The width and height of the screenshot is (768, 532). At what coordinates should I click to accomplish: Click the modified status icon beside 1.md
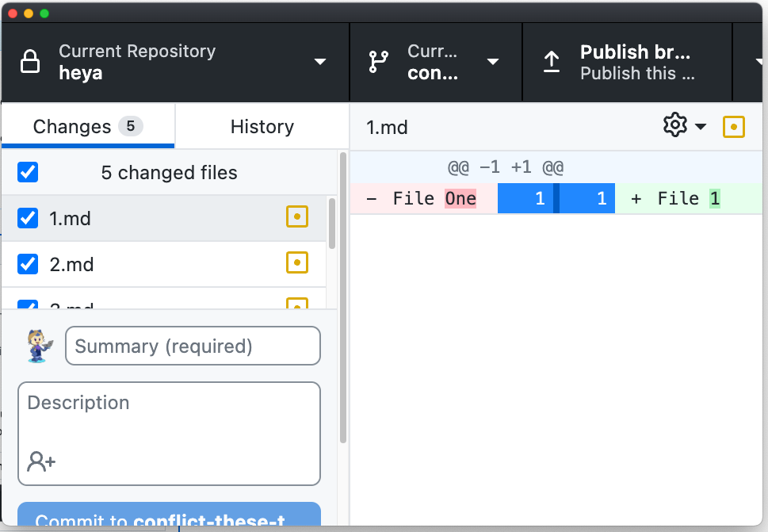pos(297,216)
